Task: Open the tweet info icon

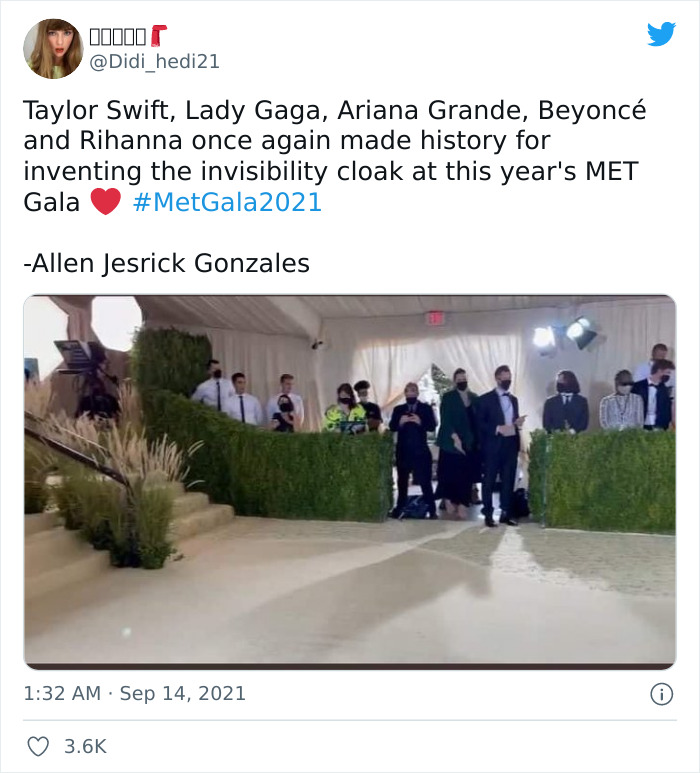Action: [x=661, y=694]
